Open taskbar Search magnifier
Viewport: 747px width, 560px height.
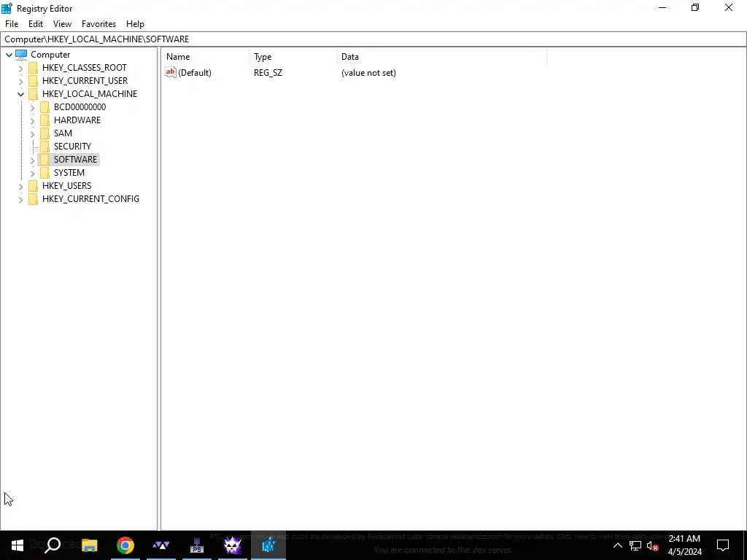click(x=53, y=545)
